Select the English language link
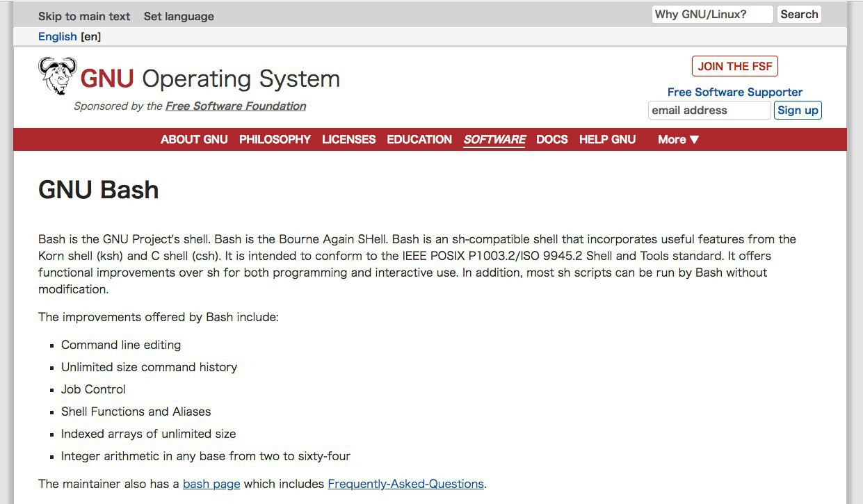 (57, 36)
